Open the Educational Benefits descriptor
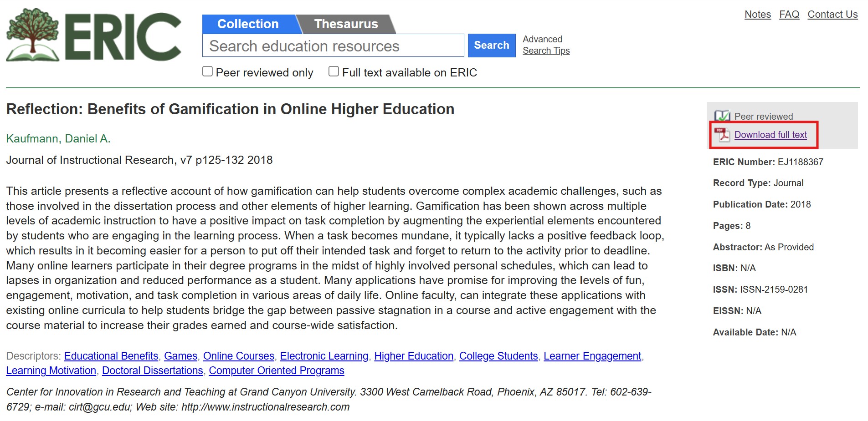 click(111, 356)
